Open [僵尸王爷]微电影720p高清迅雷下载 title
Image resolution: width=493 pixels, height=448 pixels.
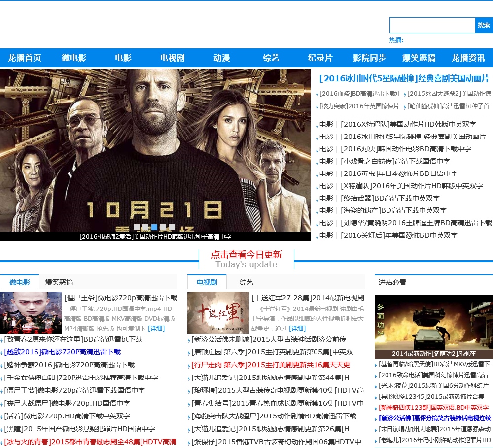(121, 298)
